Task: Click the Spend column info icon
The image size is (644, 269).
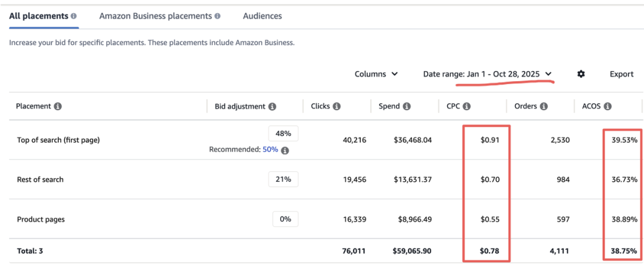Action: (407, 106)
